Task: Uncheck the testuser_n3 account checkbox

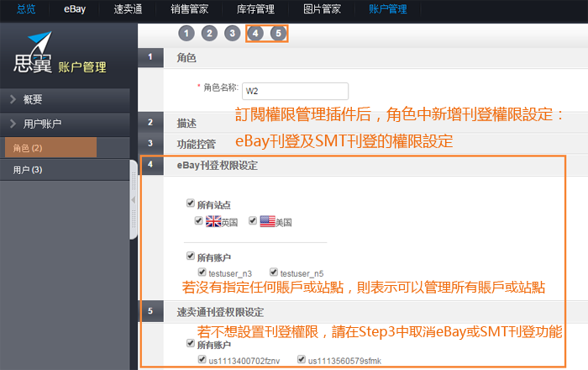Action: tap(202, 272)
